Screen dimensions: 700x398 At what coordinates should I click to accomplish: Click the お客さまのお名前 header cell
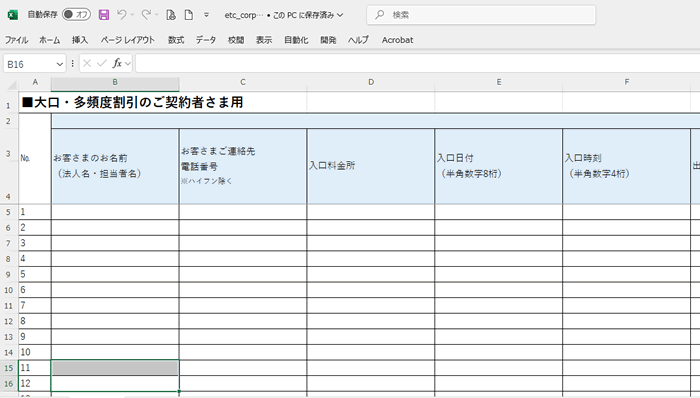tap(115, 166)
